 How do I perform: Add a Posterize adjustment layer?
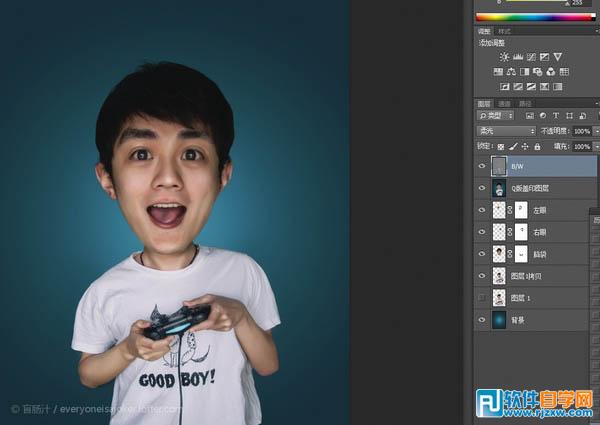[518, 86]
